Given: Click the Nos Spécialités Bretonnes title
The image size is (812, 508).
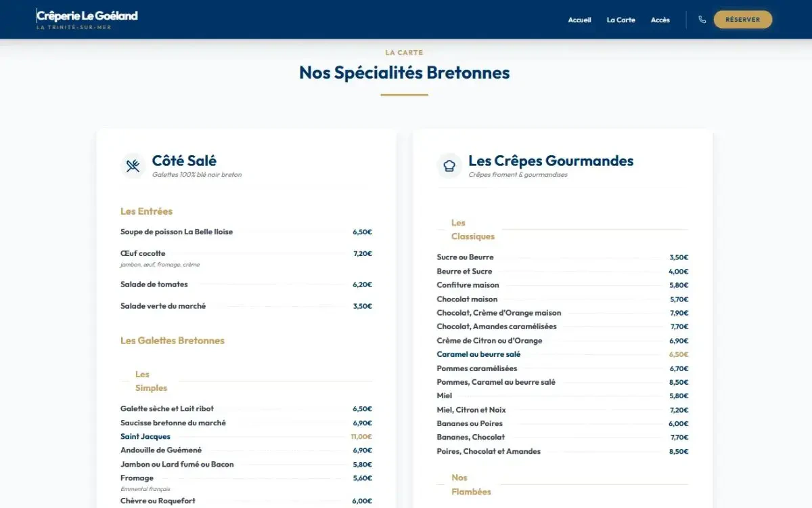Looking at the screenshot, I should (405, 72).
